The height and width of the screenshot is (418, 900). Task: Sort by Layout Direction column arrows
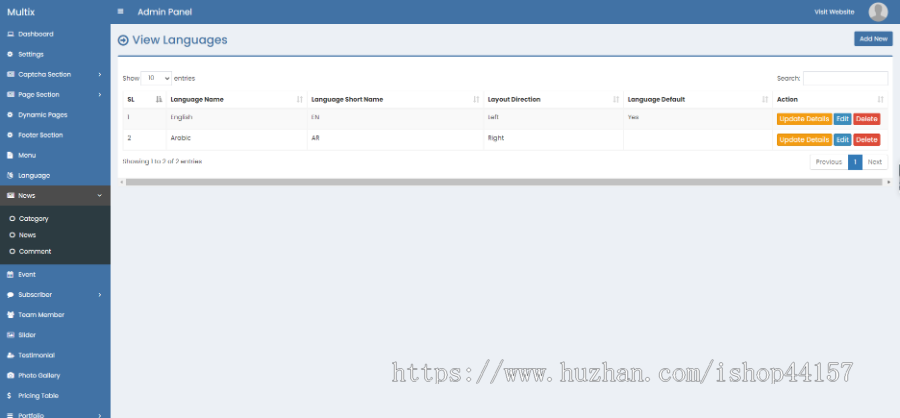(x=616, y=99)
